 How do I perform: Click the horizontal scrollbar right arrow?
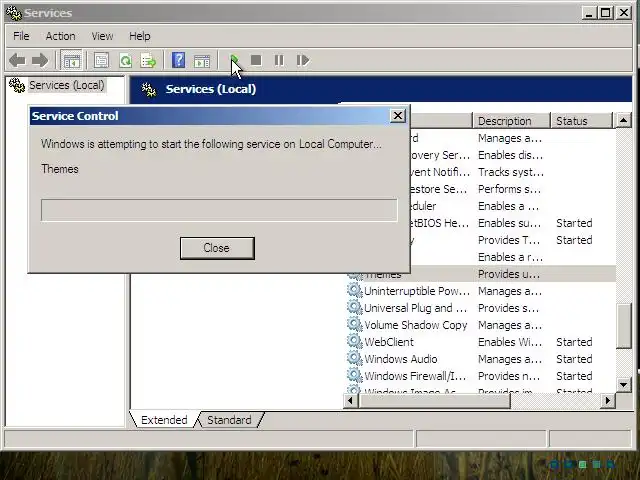(607, 401)
